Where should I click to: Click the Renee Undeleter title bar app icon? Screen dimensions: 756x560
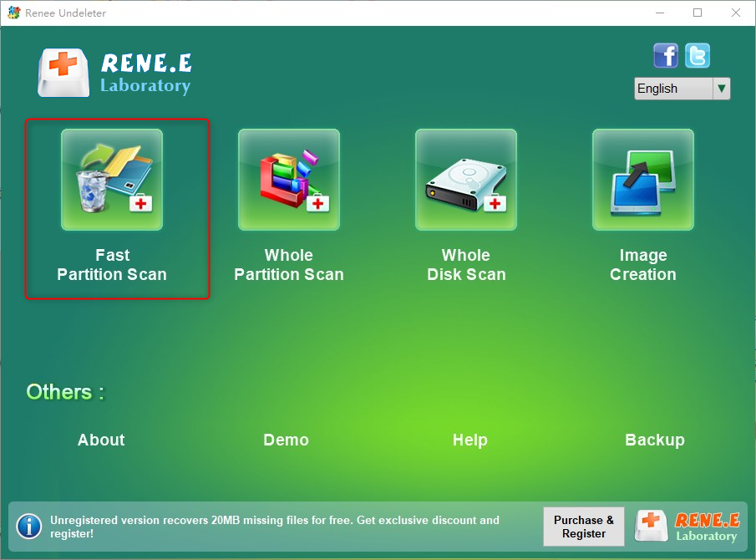13,13
